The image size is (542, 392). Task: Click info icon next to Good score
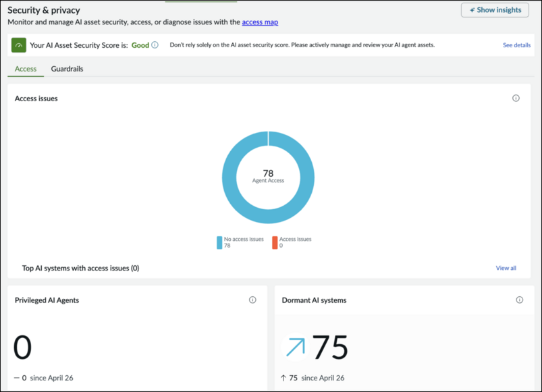click(x=155, y=45)
